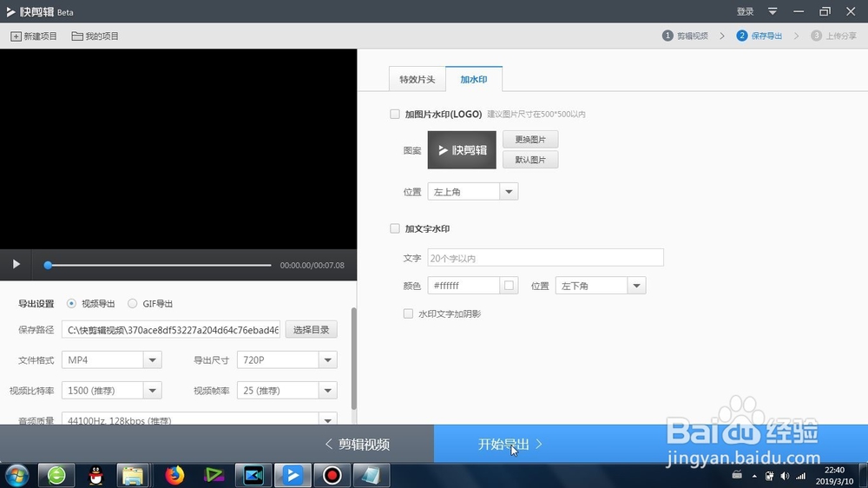Open the green-purple play icon app in taskbar

pos(214,475)
